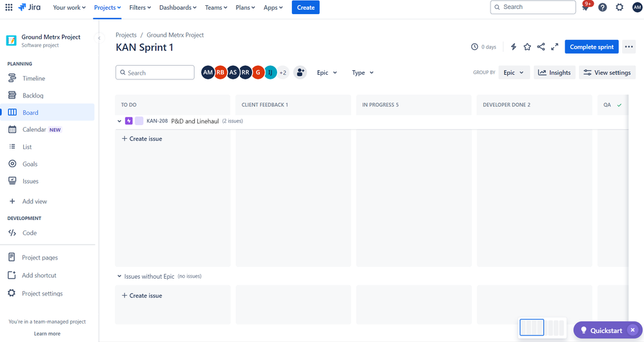Image resolution: width=644 pixels, height=342 pixels.
Task: Click Complete sprint
Action: [x=591, y=47]
